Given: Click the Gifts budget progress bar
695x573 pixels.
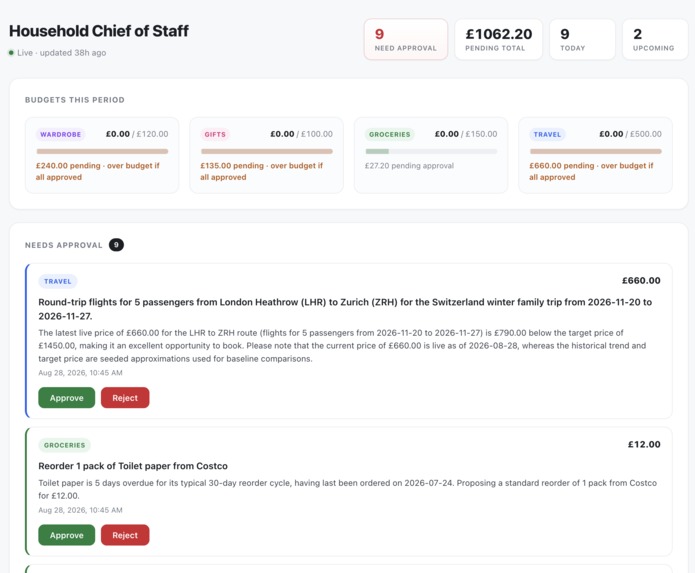Looking at the screenshot, I should click(x=266, y=151).
